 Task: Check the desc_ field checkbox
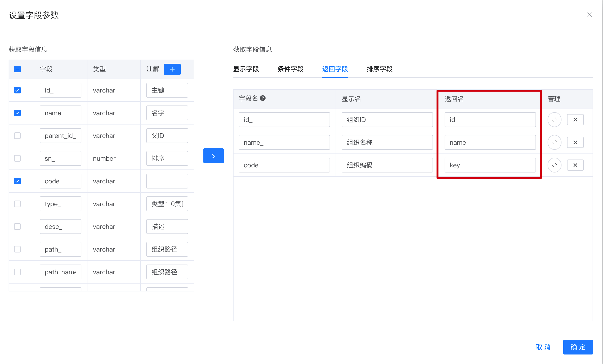coord(17,227)
